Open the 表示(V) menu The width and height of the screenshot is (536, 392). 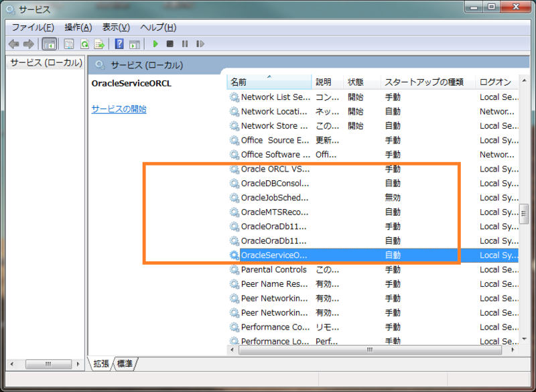coord(116,27)
